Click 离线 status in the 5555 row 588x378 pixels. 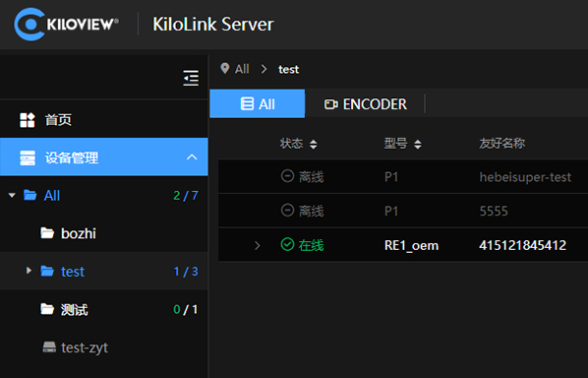[x=312, y=211]
